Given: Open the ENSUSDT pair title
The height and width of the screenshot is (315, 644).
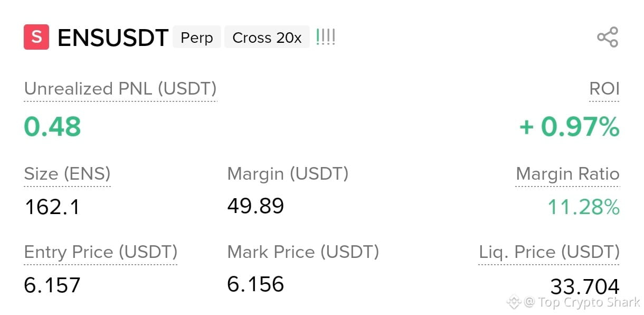Looking at the screenshot, I should [113, 38].
